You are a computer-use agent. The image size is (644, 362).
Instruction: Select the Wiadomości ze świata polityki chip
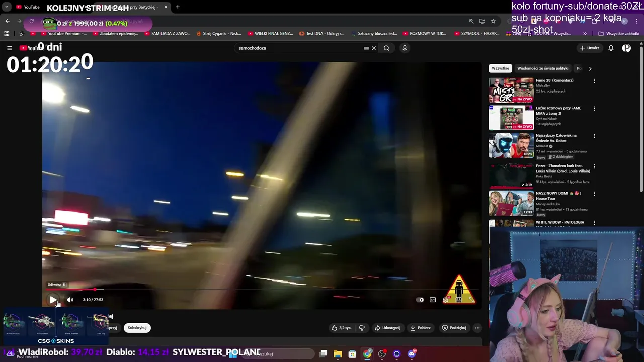tap(542, 68)
